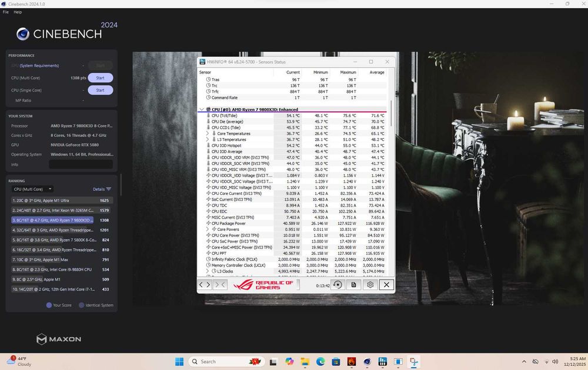Screen dimensions: 588x370
Task: Click the Maximum column header
Action: point(348,72)
